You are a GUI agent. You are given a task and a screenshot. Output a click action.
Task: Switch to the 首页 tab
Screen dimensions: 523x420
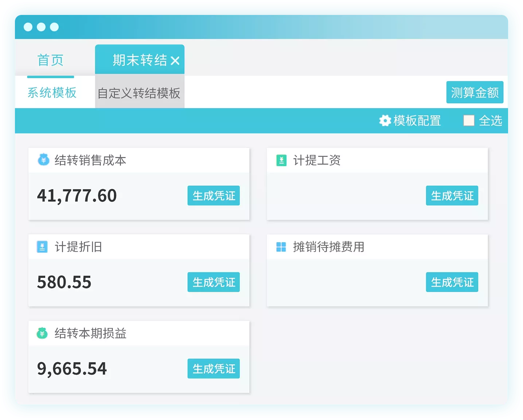[x=50, y=60]
